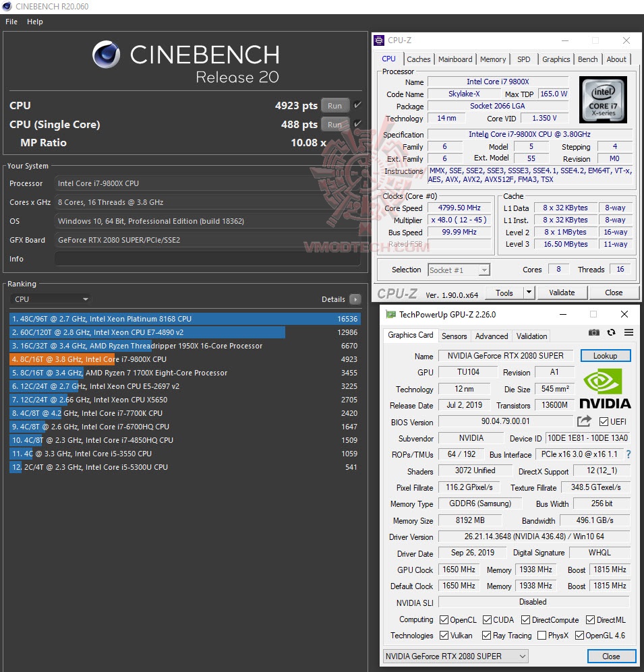This screenshot has height=672, width=644.
Task: Toggle the Ray Tracing checkbox
Action: pyautogui.click(x=486, y=635)
